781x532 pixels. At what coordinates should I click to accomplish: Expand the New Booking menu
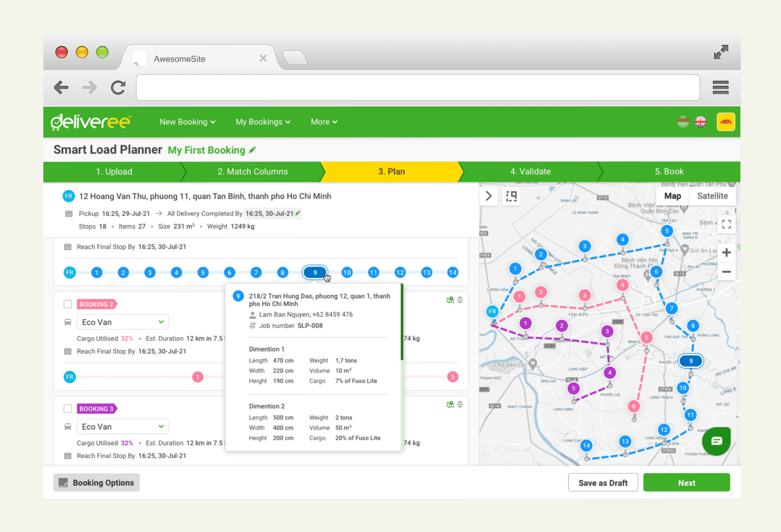[187, 122]
